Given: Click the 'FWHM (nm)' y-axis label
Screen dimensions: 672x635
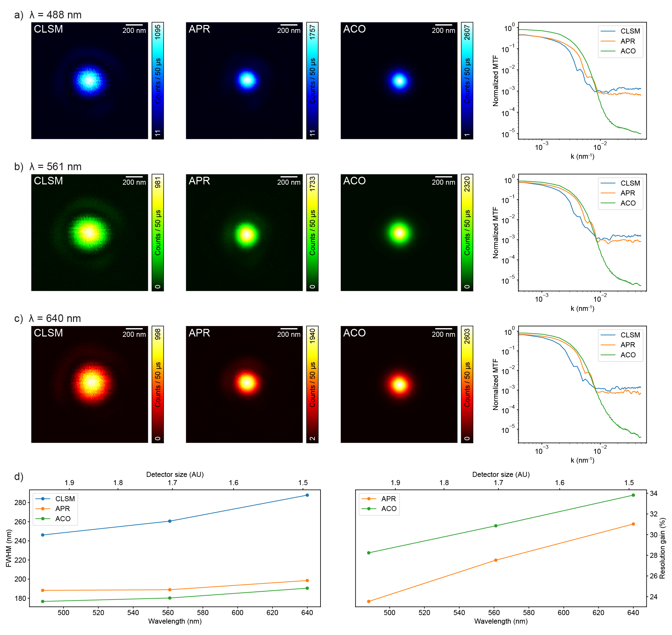Looking at the screenshot, I should 9,548.
